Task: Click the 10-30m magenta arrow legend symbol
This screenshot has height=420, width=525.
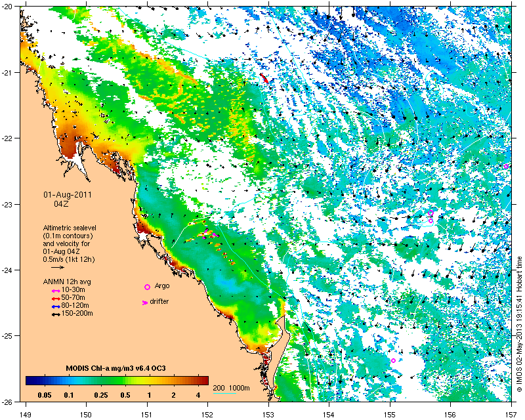Action: pos(56,291)
